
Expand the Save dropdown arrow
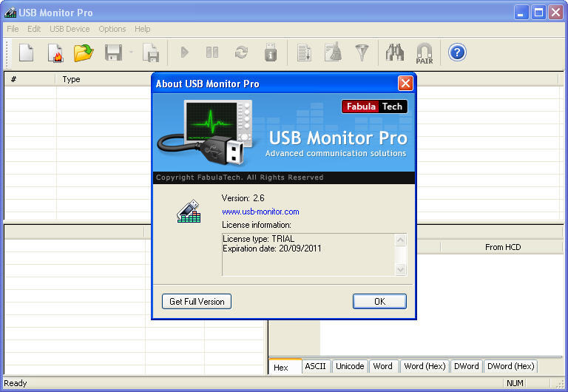pos(131,53)
